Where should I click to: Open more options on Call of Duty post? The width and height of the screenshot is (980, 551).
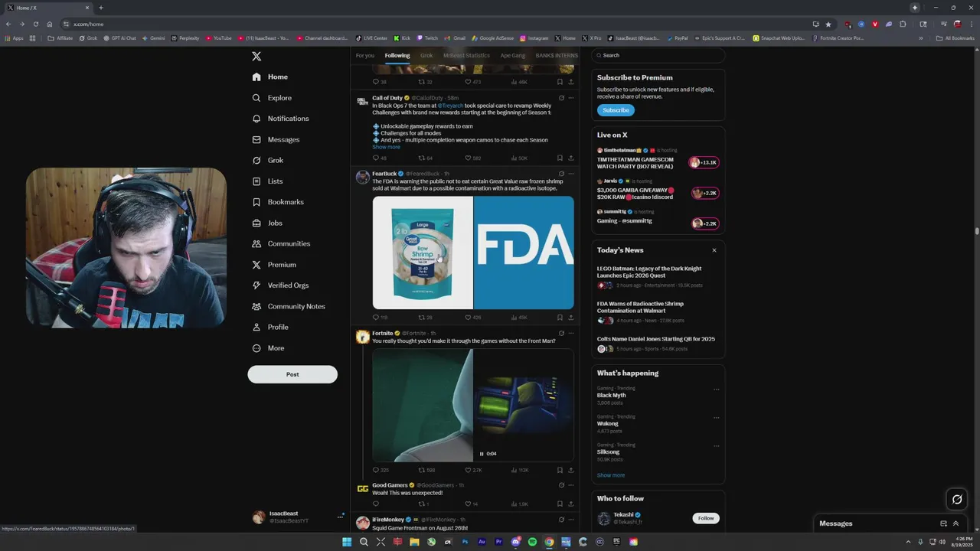pos(570,98)
